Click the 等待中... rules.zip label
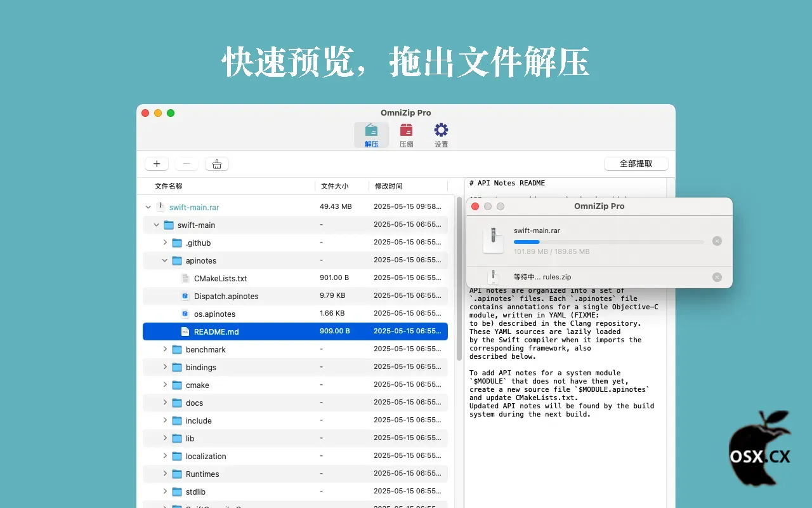This screenshot has width=812, height=508. 542,277
